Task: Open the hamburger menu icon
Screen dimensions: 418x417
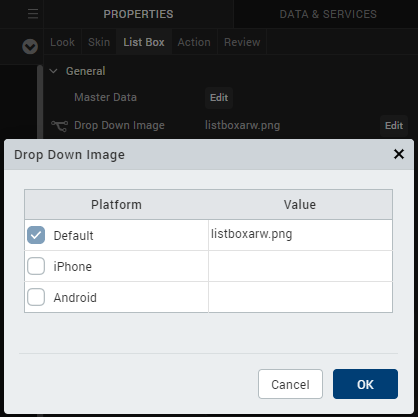Action: (x=33, y=14)
